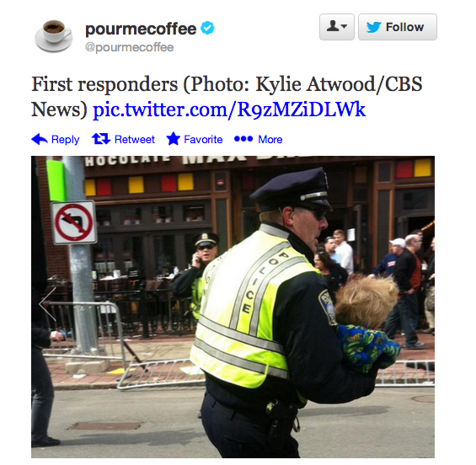Image resolution: width=476 pixels, height=465 pixels.
Task: Select the Retweet text action
Action: 135,139
